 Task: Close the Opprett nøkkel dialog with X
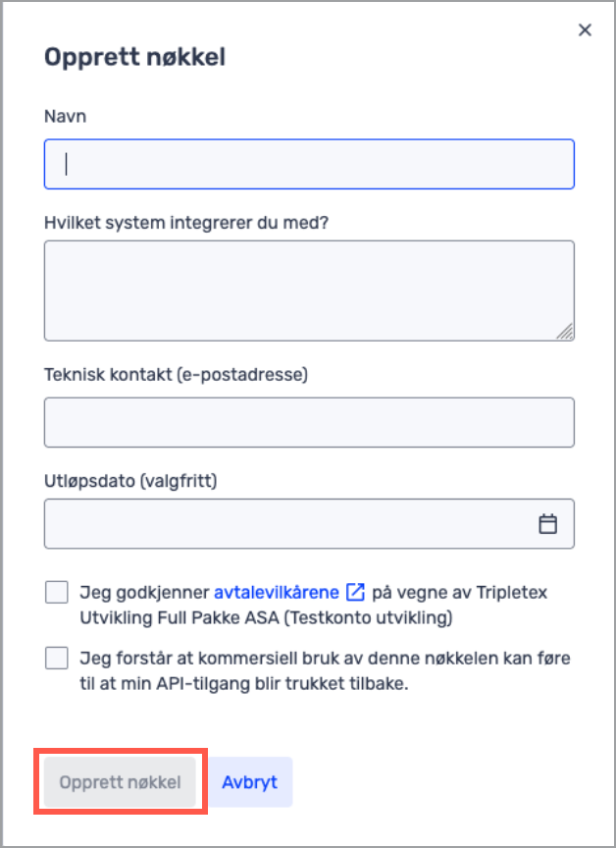[x=585, y=30]
